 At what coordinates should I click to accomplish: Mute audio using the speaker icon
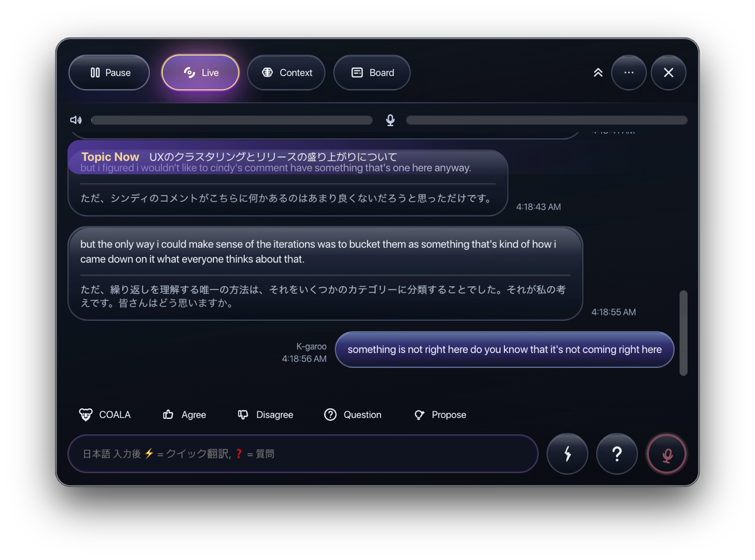pyautogui.click(x=76, y=120)
